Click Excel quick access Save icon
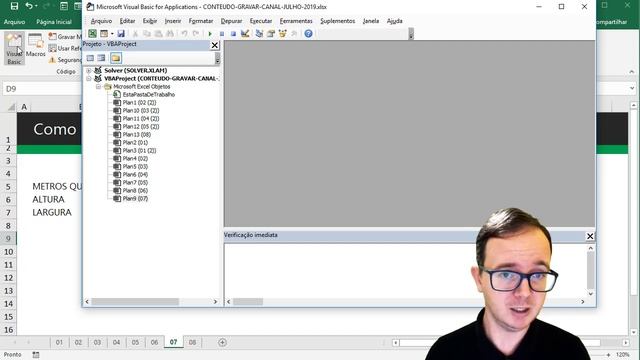The height and width of the screenshot is (360, 640). tap(14, 6)
